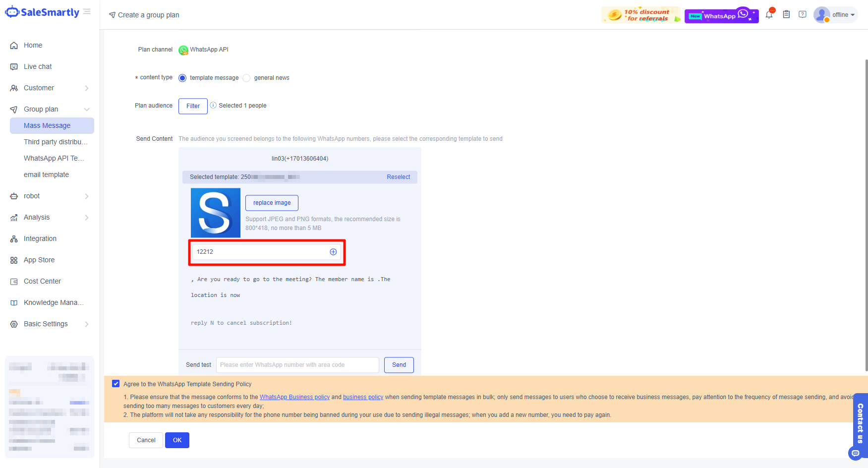Click the variable input field containing 12212

click(267, 252)
